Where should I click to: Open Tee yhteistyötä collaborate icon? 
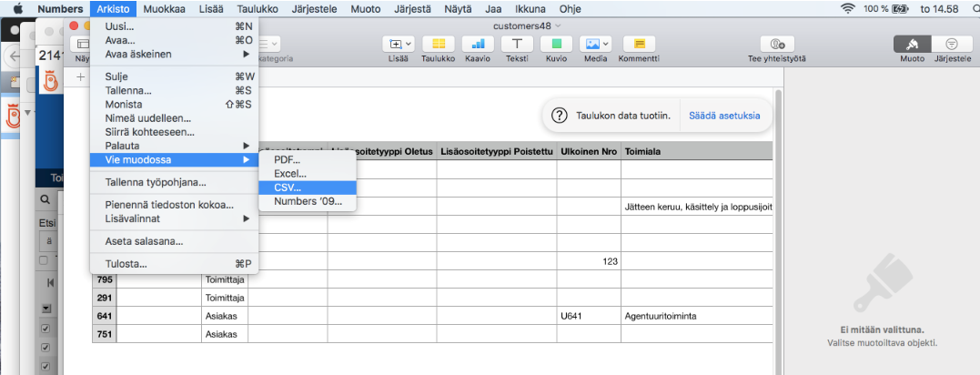coord(777,44)
